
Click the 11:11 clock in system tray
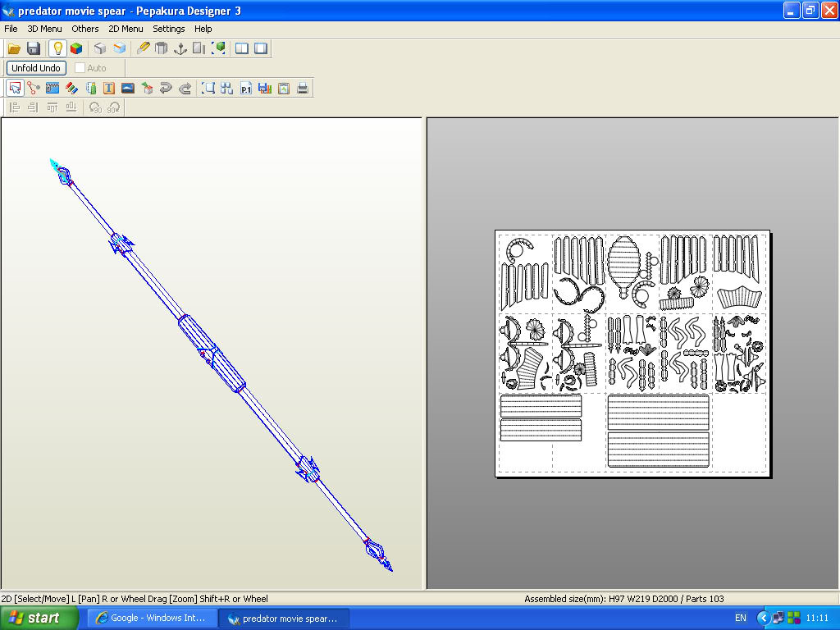817,618
